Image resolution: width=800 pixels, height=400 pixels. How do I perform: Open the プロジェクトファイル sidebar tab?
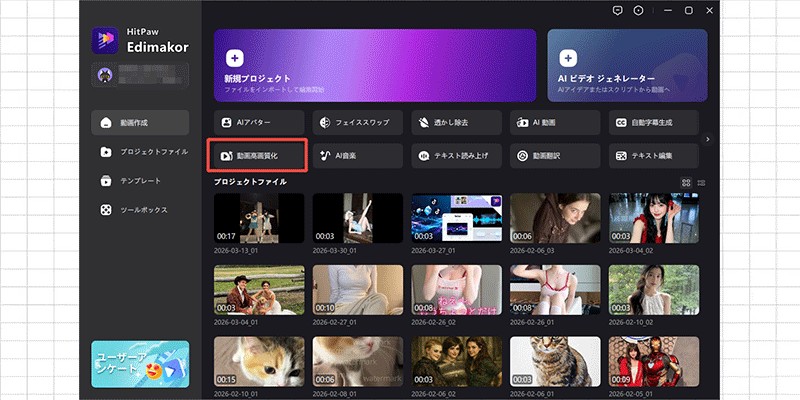(x=140, y=152)
